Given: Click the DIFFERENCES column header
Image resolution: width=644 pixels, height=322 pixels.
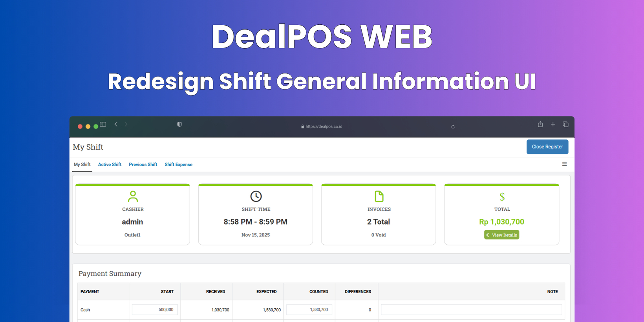Looking at the screenshot, I should pyautogui.click(x=358, y=292).
